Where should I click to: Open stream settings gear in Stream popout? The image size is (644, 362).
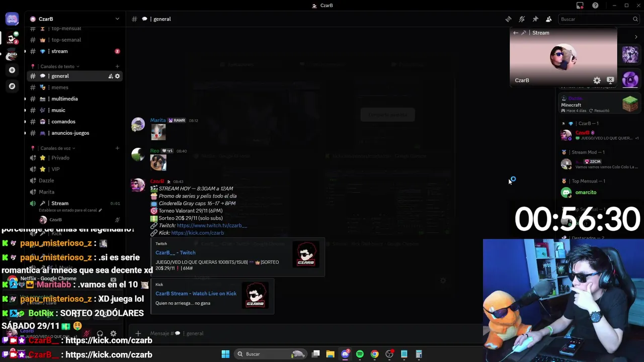pos(597,80)
